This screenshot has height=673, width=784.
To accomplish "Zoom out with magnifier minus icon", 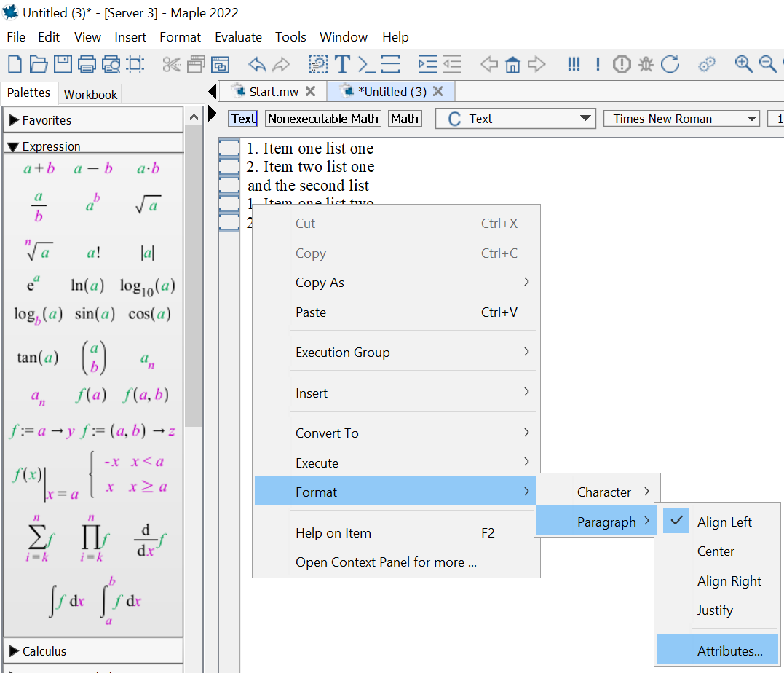I will [x=767, y=64].
